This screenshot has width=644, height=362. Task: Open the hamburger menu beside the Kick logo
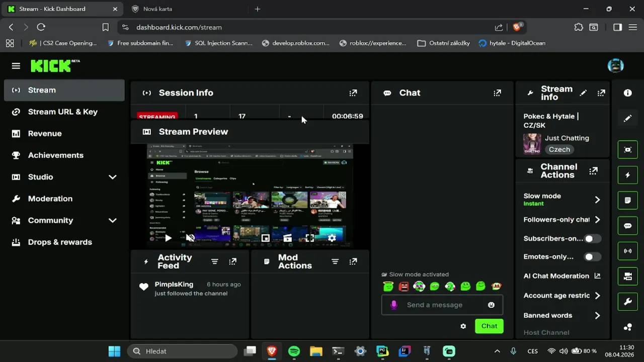tap(16, 66)
